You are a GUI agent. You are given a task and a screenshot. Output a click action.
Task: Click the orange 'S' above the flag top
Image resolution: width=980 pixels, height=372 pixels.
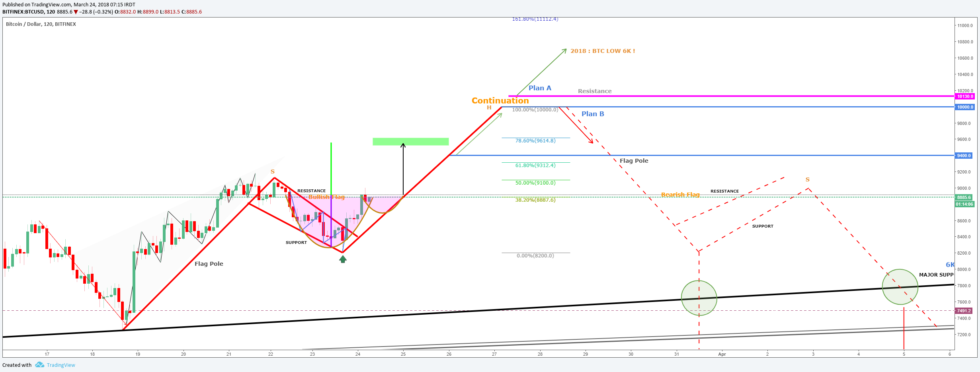(273, 172)
